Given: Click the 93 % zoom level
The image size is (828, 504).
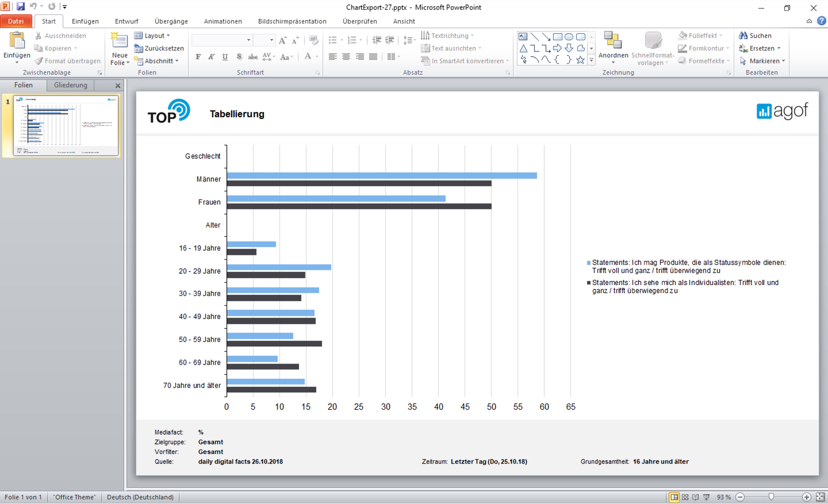Looking at the screenshot, I should 723,497.
